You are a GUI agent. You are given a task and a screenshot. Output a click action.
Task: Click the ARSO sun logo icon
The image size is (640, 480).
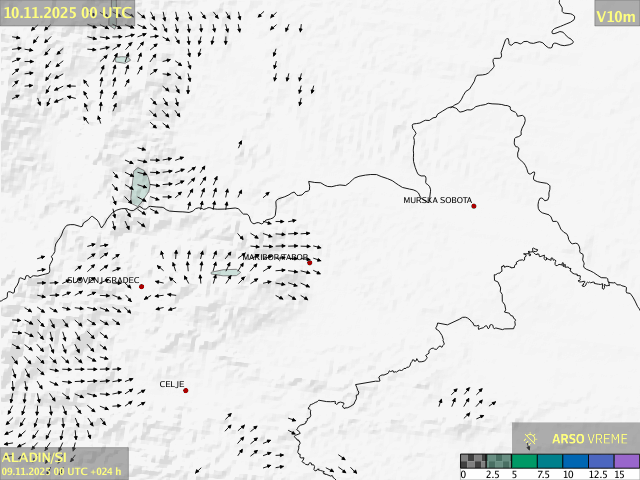tap(530, 438)
